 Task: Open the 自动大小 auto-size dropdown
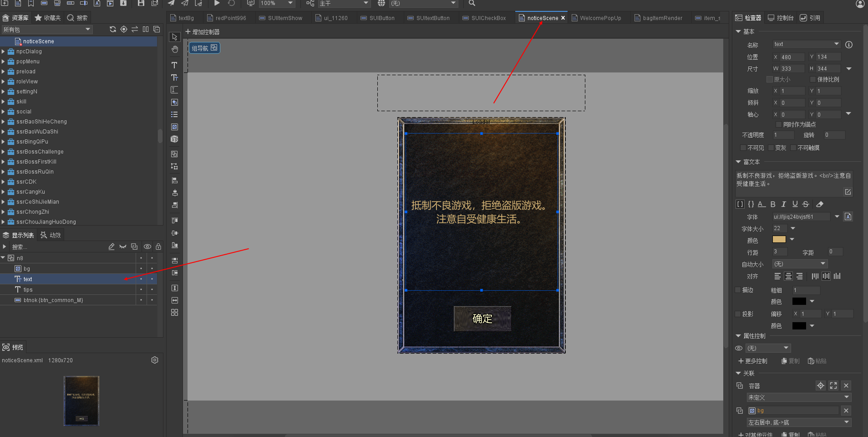click(x=800, y=264)
